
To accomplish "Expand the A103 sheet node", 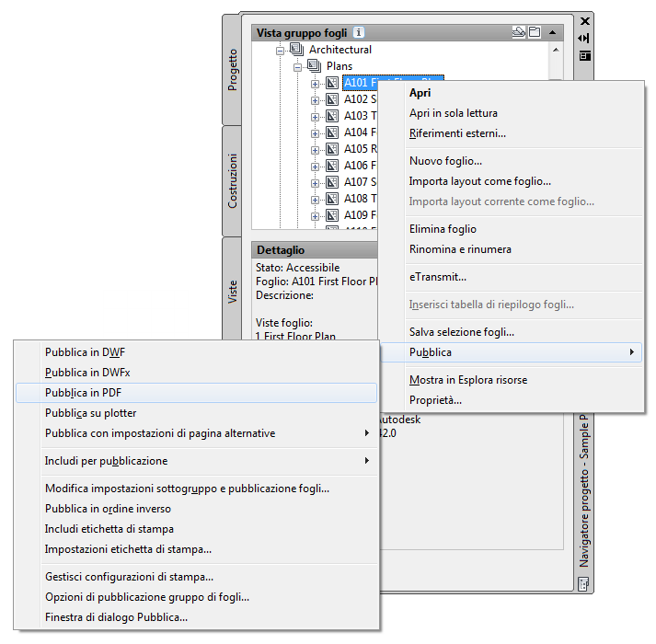I will 315,117.
